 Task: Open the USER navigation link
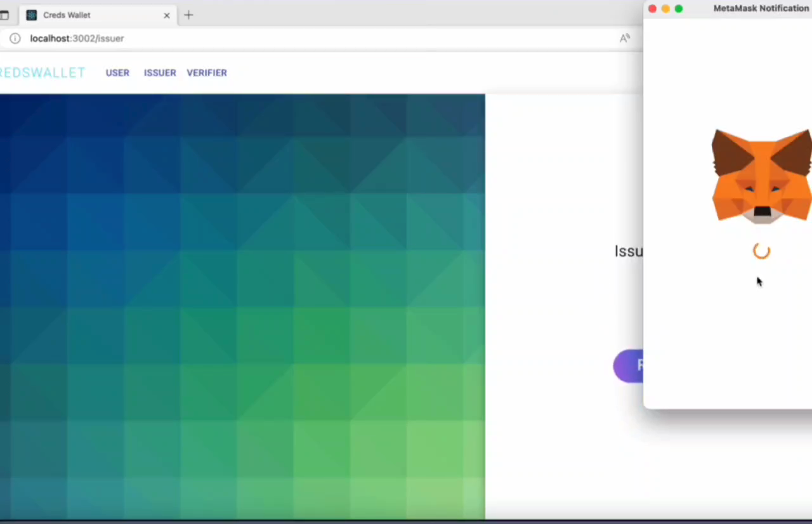coord(117,73)
